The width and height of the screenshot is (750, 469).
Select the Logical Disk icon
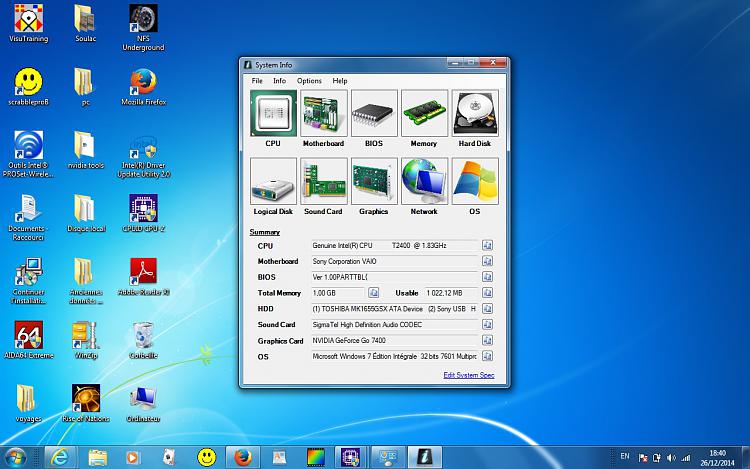tap(273, 181)
